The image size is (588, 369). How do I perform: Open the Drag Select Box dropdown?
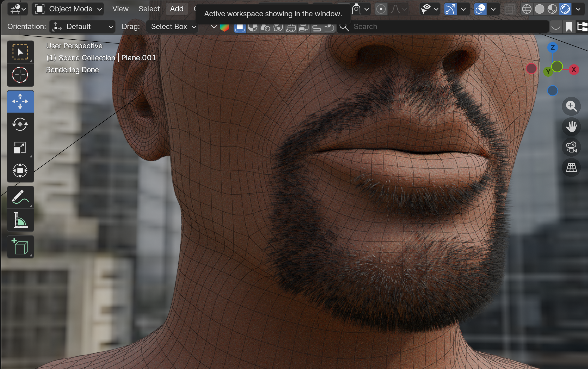click(172, 27)
